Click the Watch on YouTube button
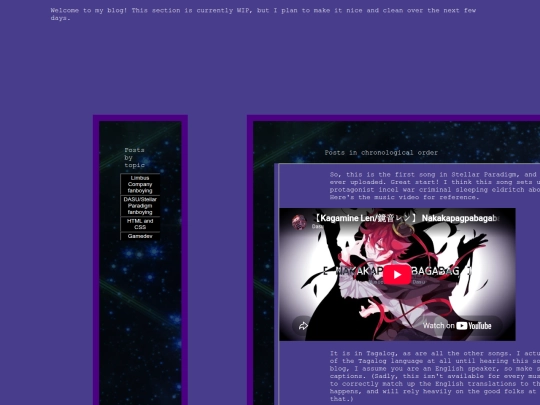This screenshot has width=540, height=405. [457, 326]
